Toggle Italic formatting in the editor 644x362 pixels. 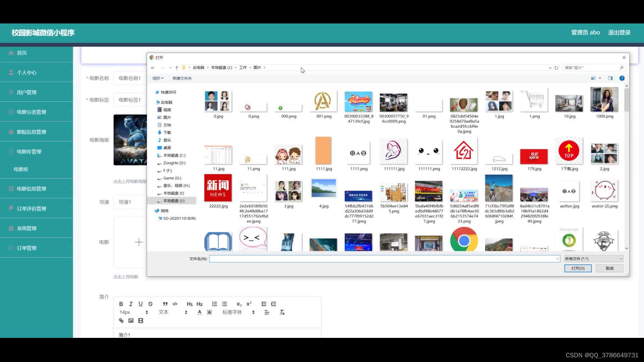(x=131, y=304)
